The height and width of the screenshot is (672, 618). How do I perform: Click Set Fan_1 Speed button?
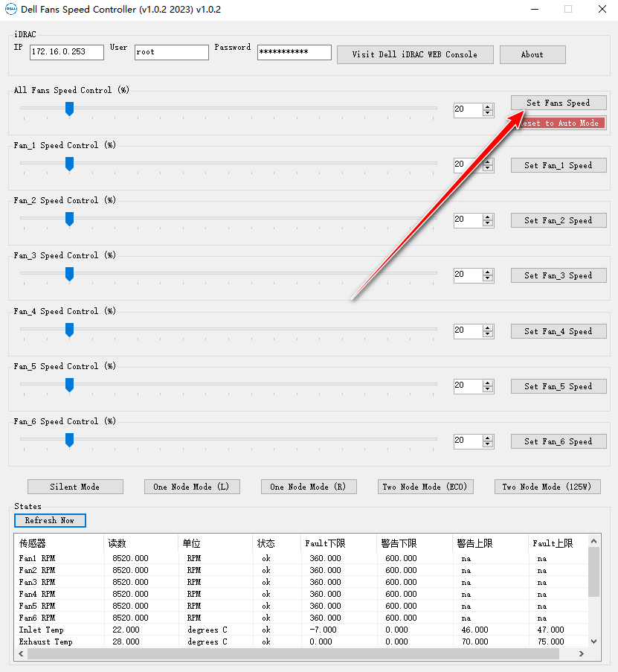point(559,165)
